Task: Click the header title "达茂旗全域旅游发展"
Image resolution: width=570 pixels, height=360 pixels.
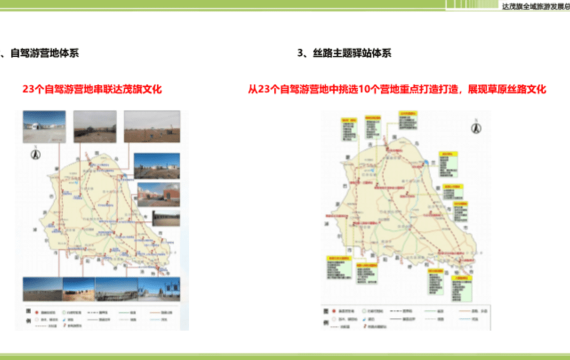Action: pyautogui.click(x=535, y=6)
